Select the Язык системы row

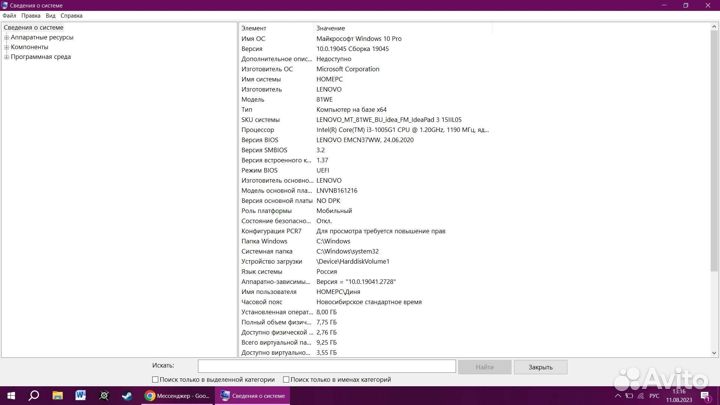[365, 271]
